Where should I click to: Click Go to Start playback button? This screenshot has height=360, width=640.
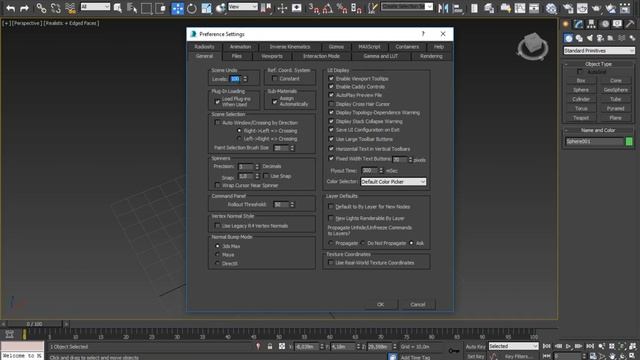[x=547, y=346]
